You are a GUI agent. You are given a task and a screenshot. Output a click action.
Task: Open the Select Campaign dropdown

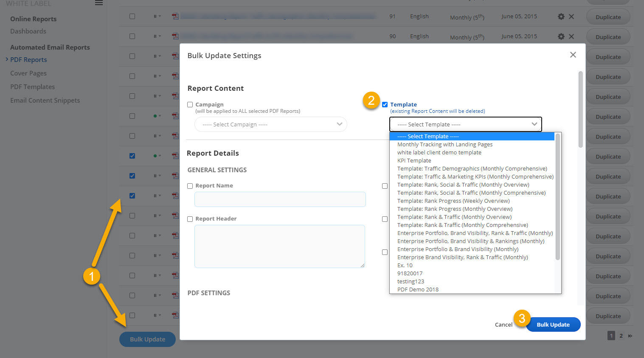270,124
